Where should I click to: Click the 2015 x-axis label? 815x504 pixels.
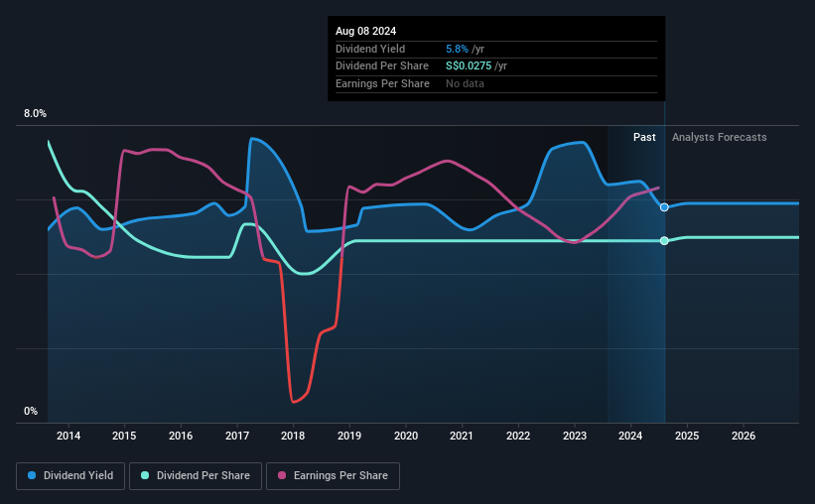click(124, 436)
